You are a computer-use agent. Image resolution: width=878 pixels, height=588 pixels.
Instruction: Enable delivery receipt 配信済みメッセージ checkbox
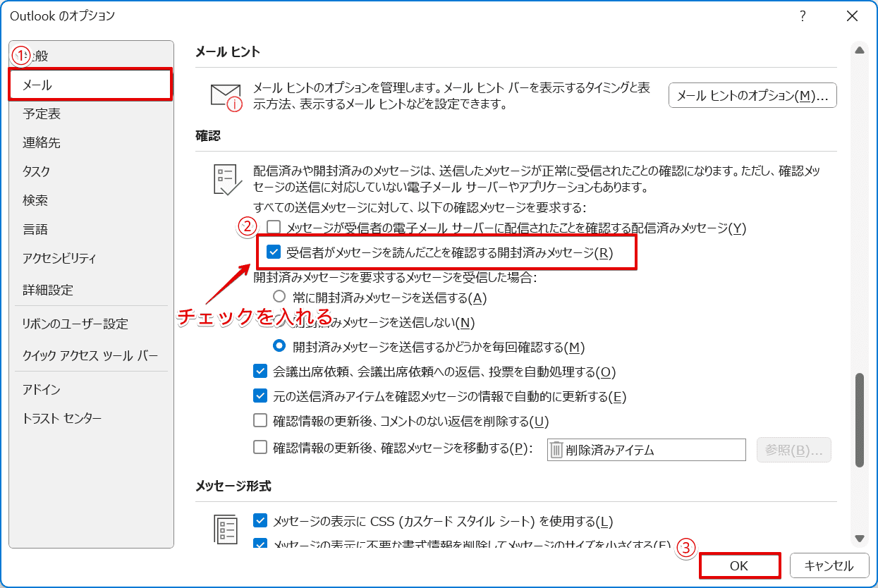(274, 228)
